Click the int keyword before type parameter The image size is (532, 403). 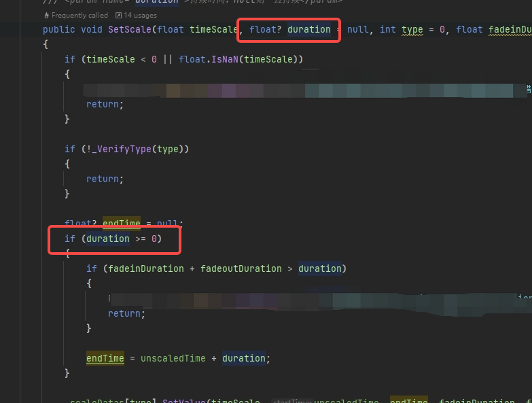(x=388, y=29)
